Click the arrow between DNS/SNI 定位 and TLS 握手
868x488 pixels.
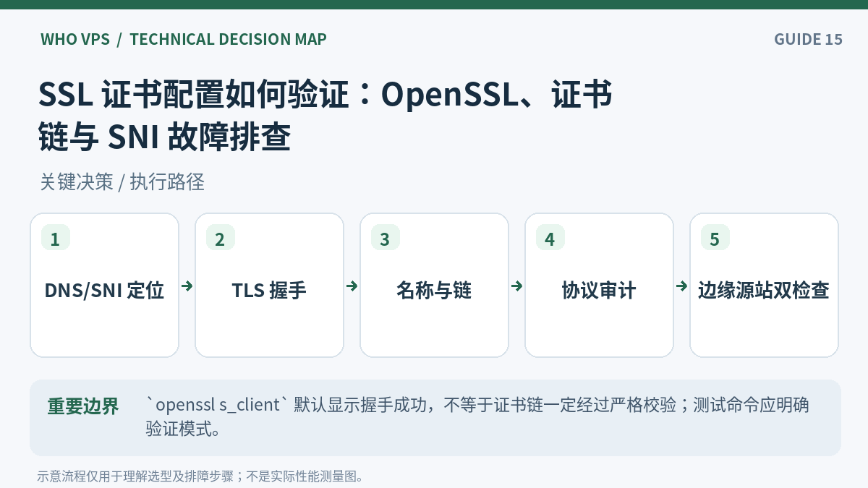(187, 286)
